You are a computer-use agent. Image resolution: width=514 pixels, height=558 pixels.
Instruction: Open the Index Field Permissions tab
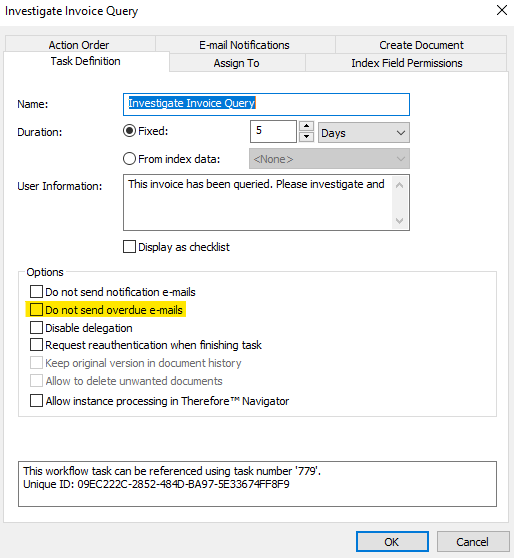406,63
